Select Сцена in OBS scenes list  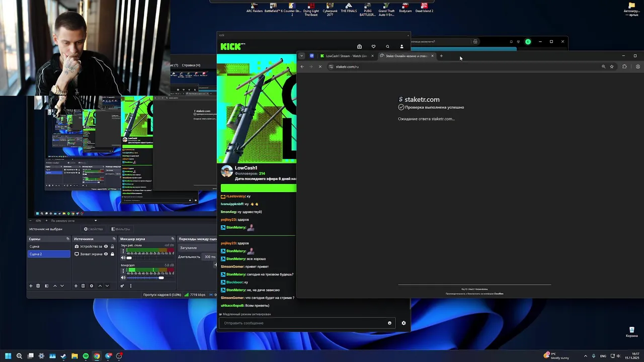(x=49, y=246)
